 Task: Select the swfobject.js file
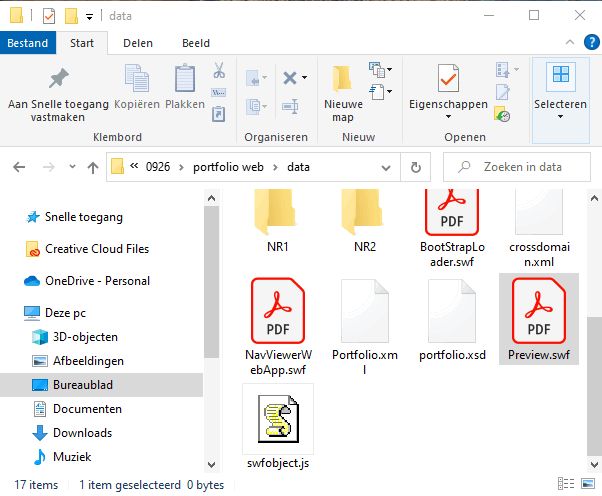[278, 427]
